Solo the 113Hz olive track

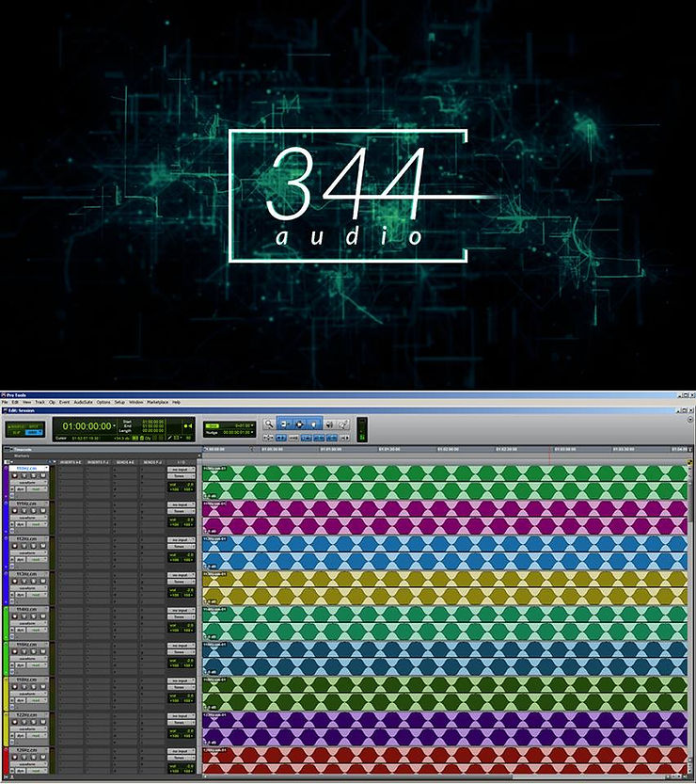[34, 581]
